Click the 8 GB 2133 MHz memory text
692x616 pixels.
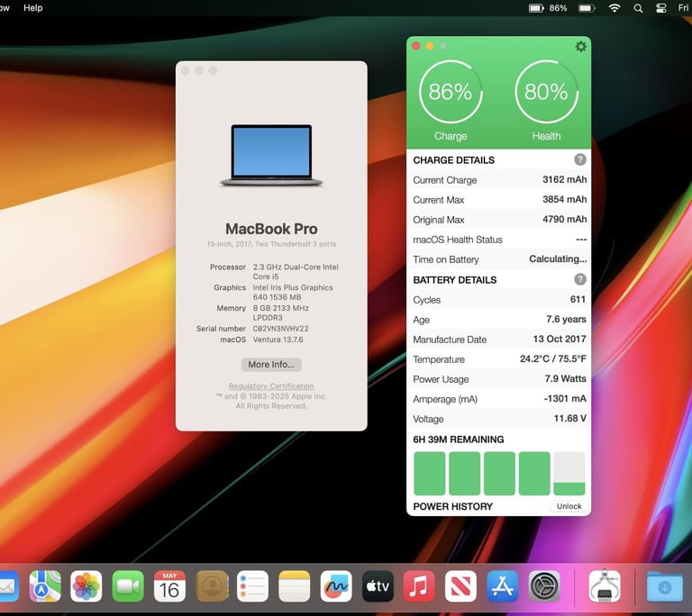pos(280,313)
